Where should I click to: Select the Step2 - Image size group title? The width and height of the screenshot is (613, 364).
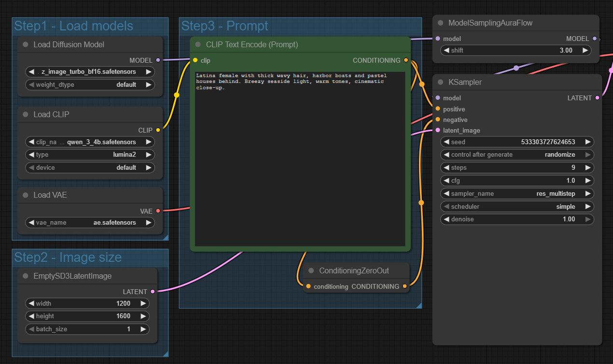click(68, 257)
